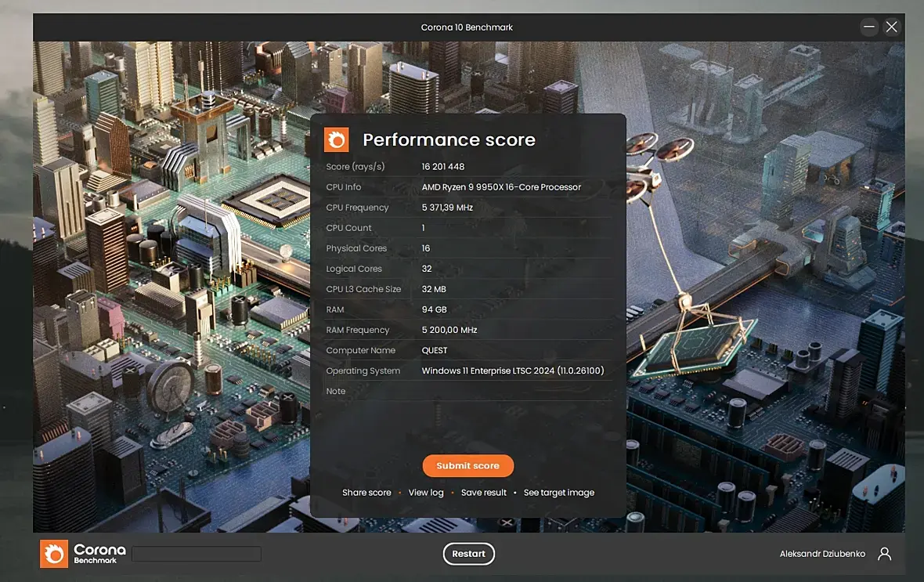Click the Physical Cores label
Screen dimensions: 924x582
pyautogui.click(x=356, y=248)
